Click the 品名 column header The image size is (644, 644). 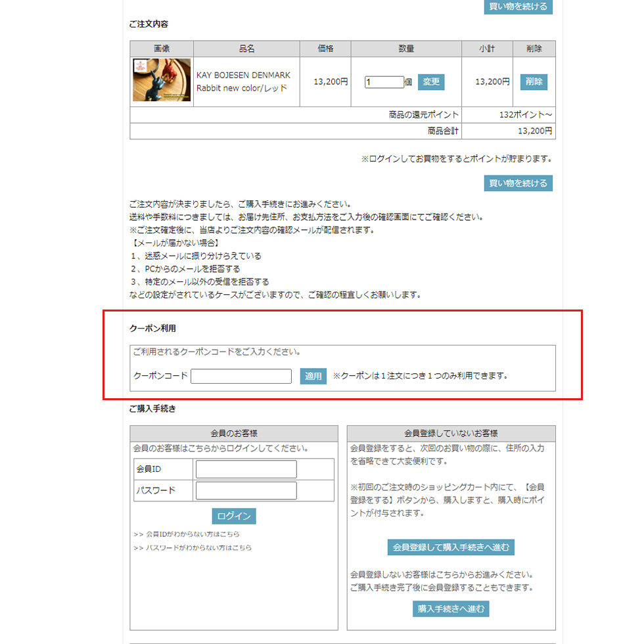[246, 49]
